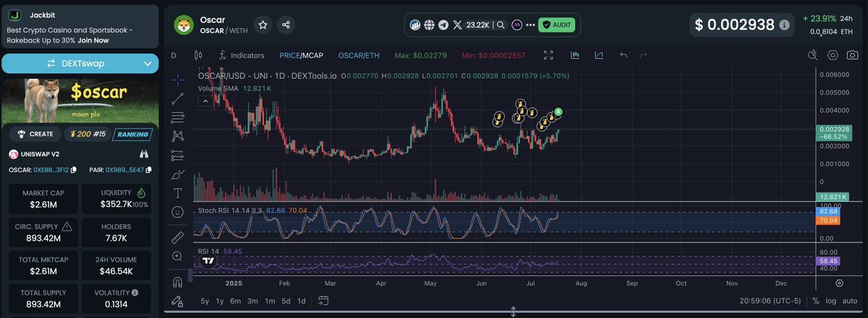The image size is (868, 318).
Task: Open the candlestick chart type selector
Action: (197, 55)
